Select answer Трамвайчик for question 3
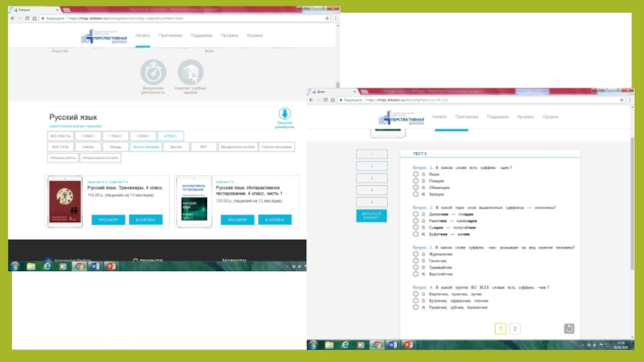The height and width of the screenshot is (362, 644). click(x=415, y=267)
